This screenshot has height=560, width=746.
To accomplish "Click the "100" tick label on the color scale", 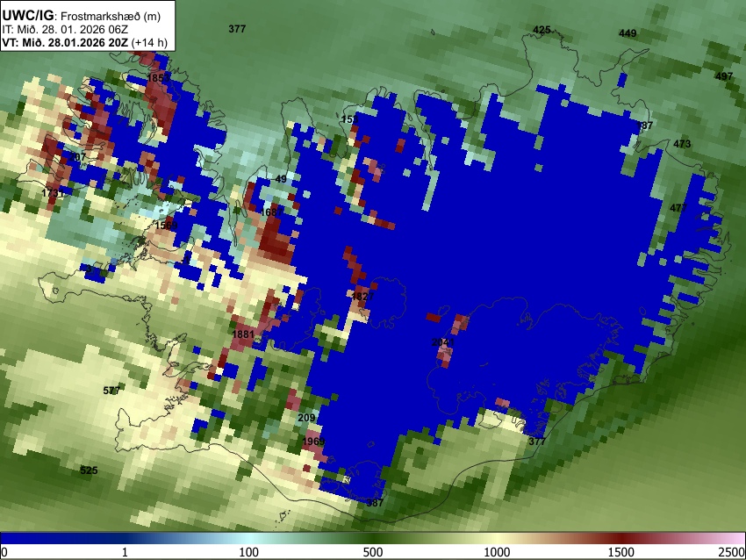I will [x=249, y=552].
